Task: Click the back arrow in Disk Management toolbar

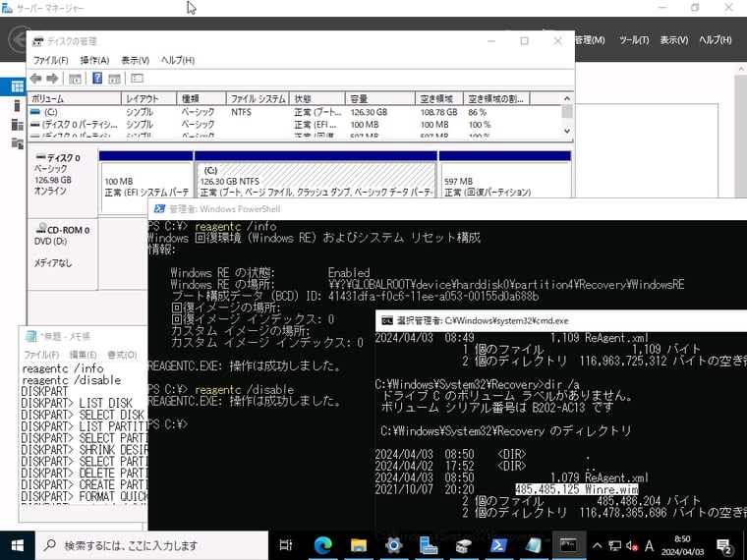Action: click(35, 78)
